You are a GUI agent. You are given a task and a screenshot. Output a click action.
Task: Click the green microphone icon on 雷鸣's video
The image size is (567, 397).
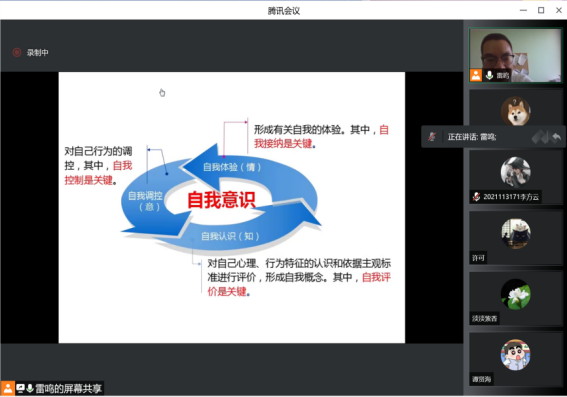(489, 75)
